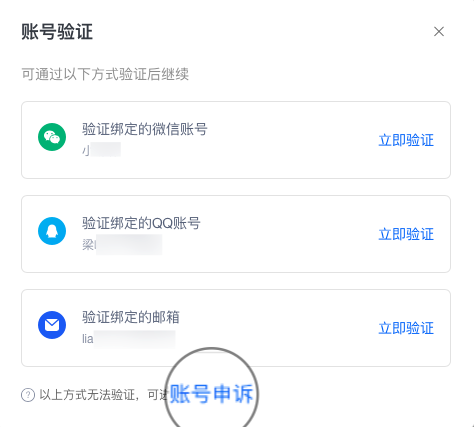Choose the email verification option card

tap(236, 328)
